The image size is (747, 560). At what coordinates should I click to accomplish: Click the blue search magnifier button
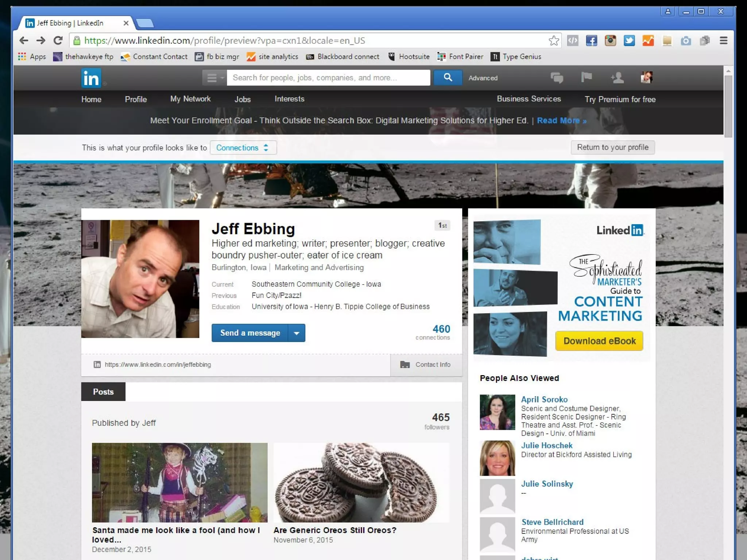[x=448, y=78]
